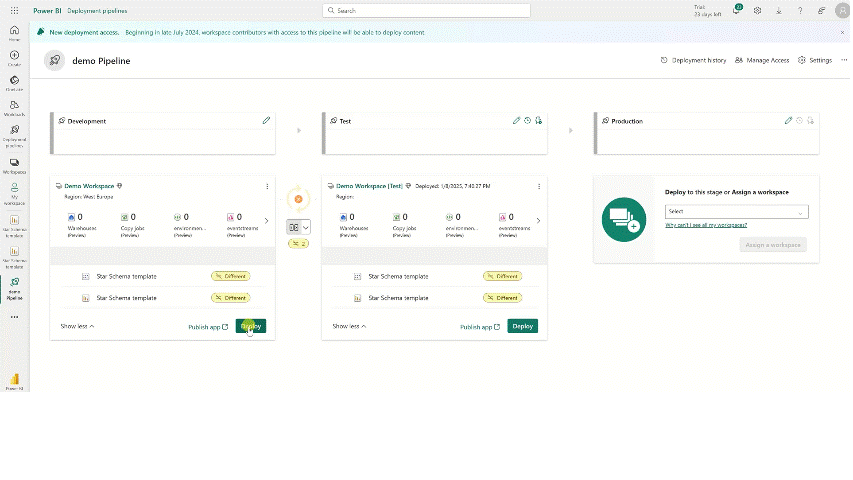Dismiss the new deployment access banner

click(842, 32)
